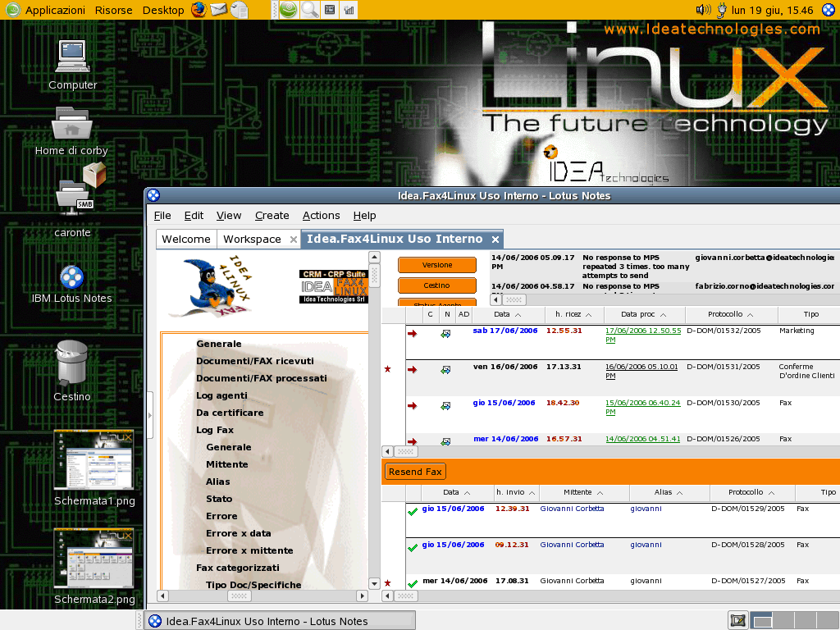Image resolution: width=840 pixels, height=630 pixels.
Task: Switch to the Welcome tab
Action: coord(186,239)
